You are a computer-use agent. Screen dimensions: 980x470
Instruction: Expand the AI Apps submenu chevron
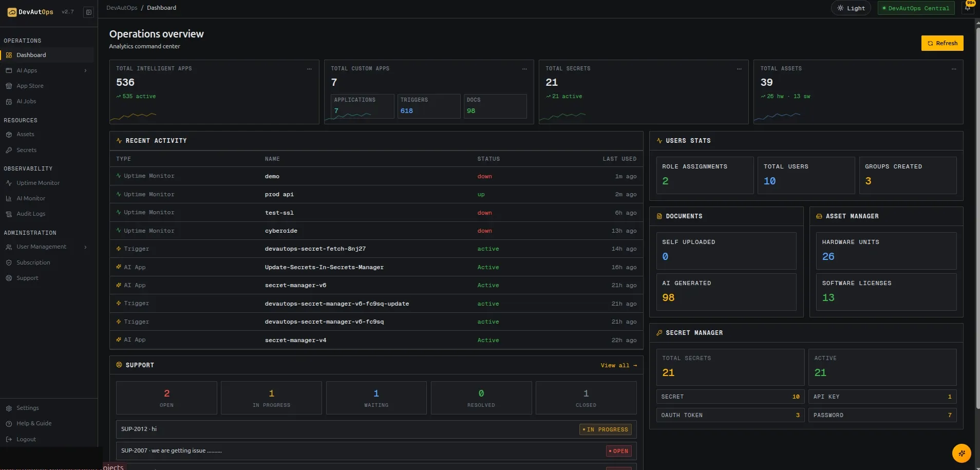pos(85,70)
